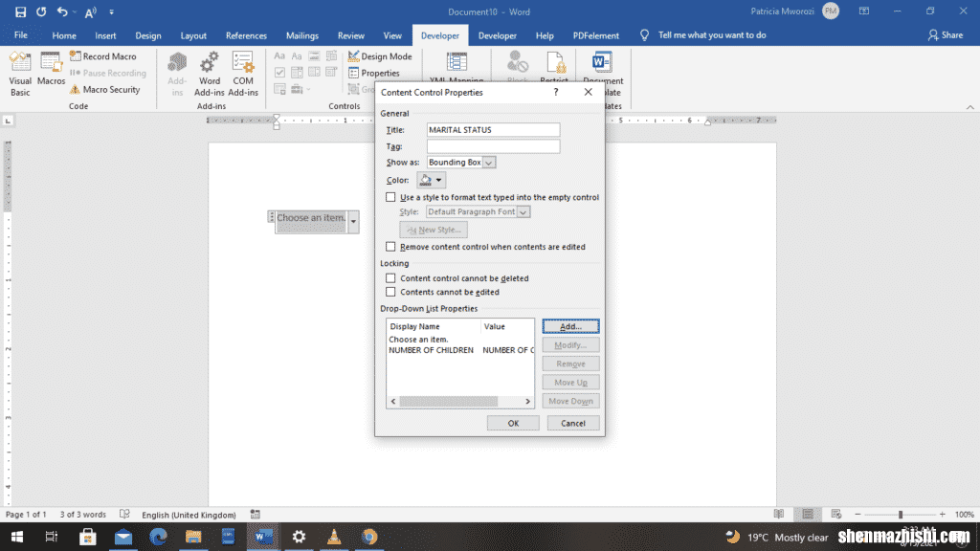The height and width of the screenshot is (551, 980).
Task: Click the Title field 'MARITAL STATUS'
Action: (x=493, y=129)
